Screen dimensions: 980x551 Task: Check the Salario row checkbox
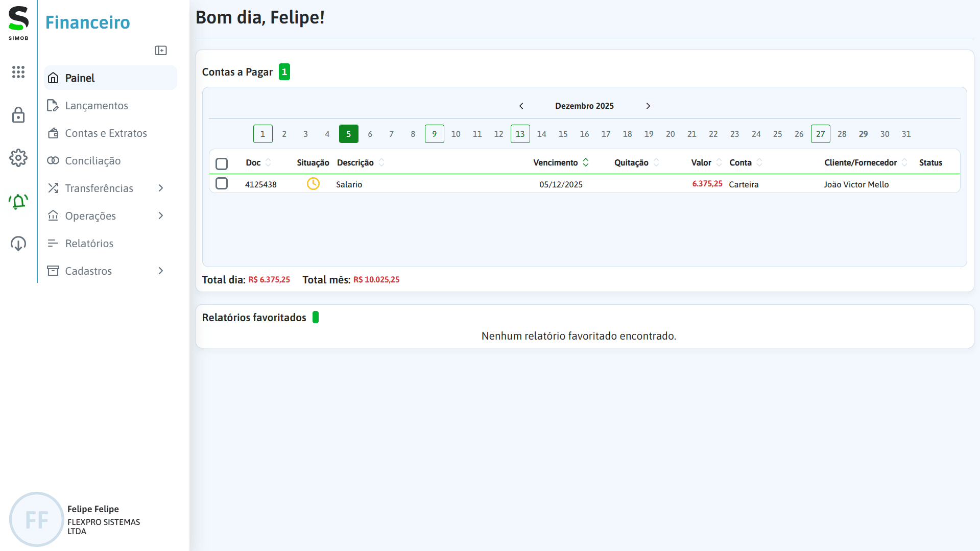click(x=222, y=183)
